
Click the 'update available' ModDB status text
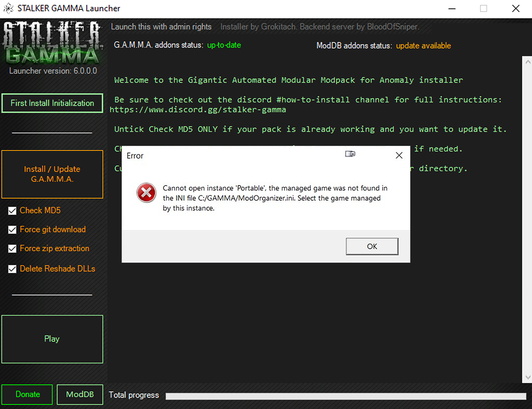pos(423,46)
